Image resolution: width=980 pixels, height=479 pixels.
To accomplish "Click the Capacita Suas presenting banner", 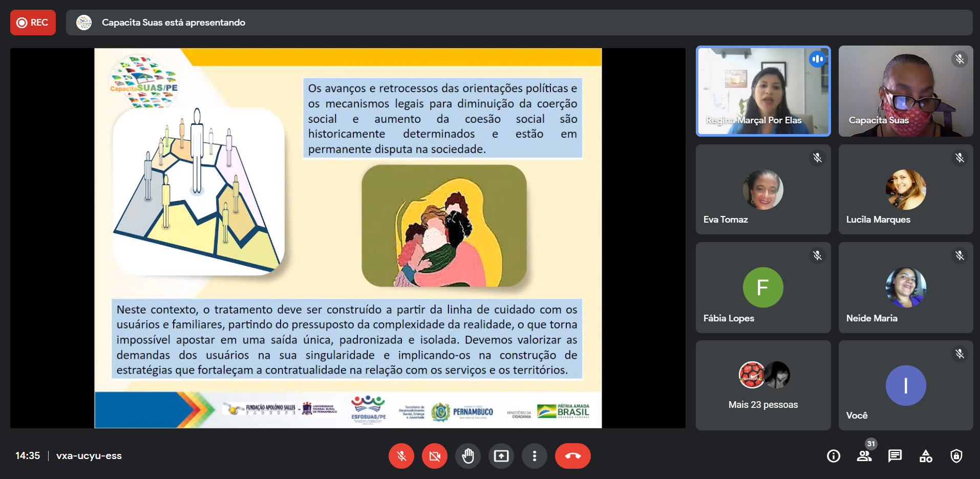I will [x=173, y=23].
